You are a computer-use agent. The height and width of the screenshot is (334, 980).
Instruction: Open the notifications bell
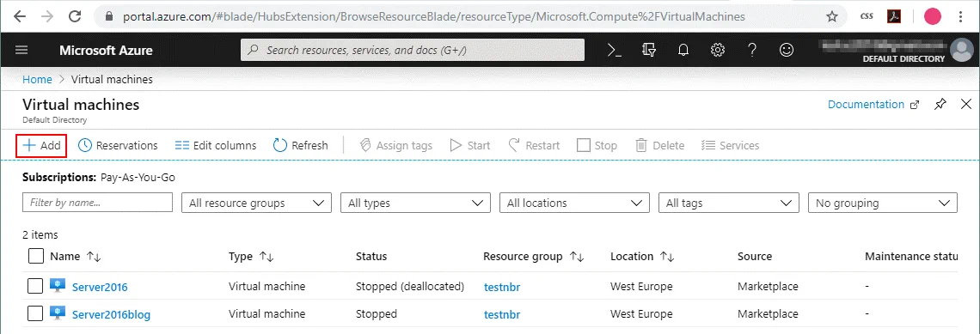point(683,51)
